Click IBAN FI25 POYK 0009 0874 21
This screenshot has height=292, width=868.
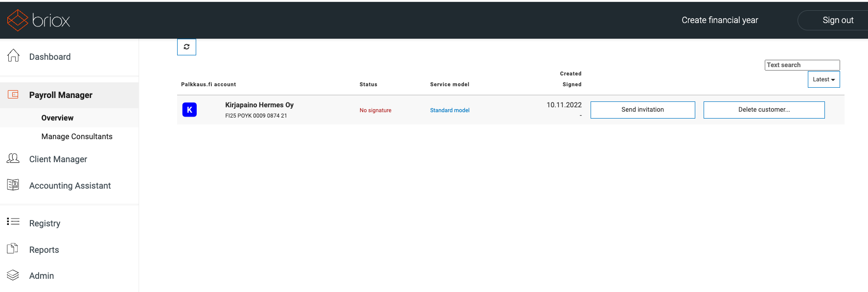(x=256, y=116)
